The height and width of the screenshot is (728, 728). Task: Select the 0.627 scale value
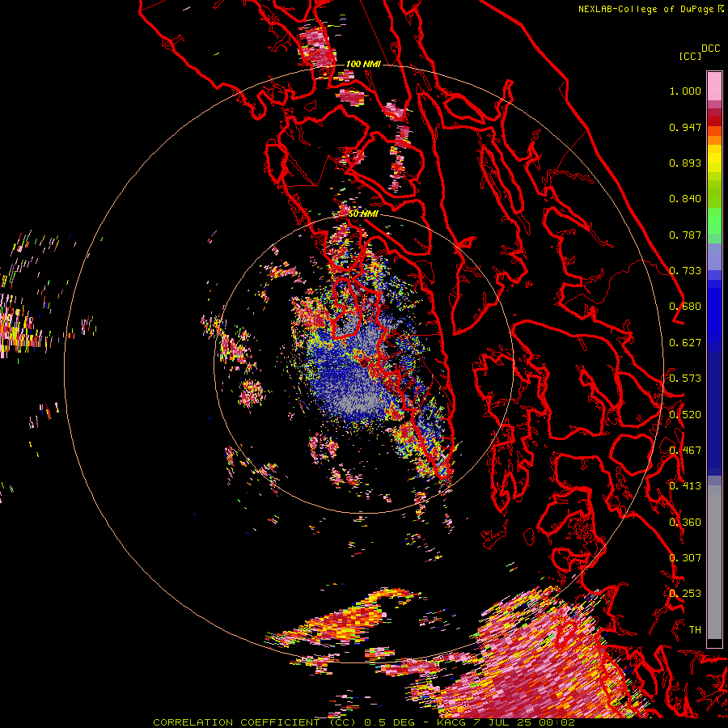pyautogui.click(x=685, y=343)
